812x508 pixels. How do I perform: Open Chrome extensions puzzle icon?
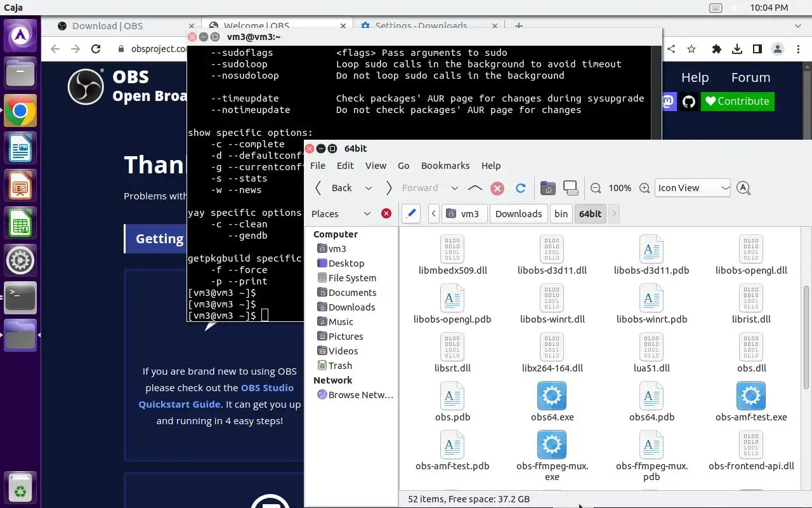coord(717,49)
